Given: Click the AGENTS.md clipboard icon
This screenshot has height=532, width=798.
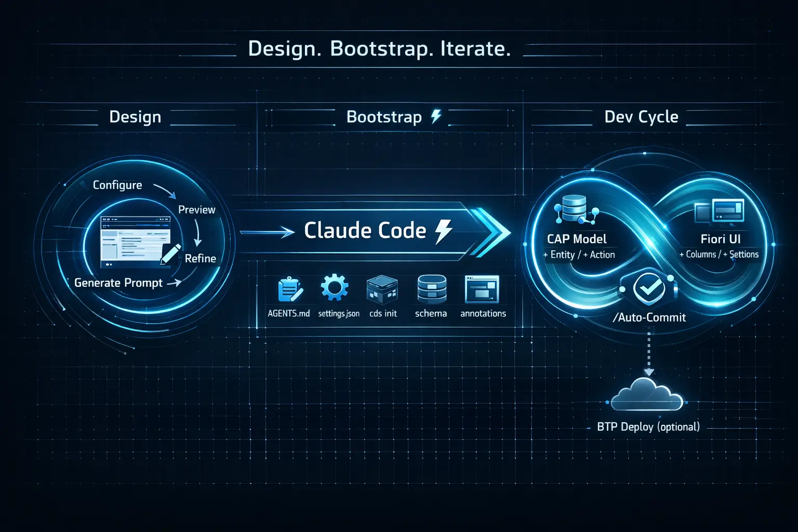Looking at the screenshot, I should (289, 290).
